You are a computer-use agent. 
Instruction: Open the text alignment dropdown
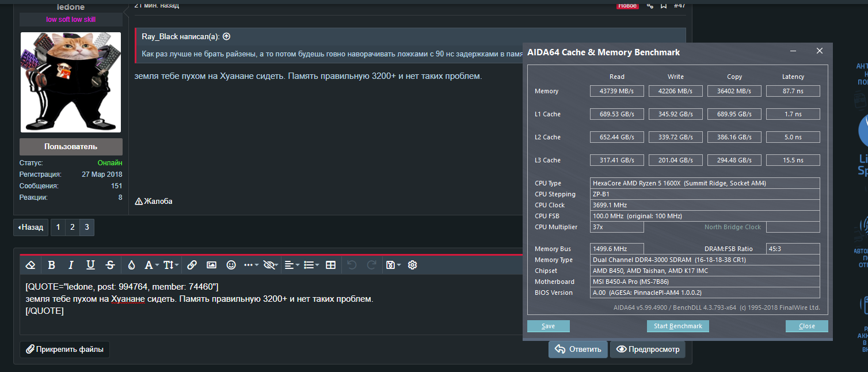click(x=292, y=265)
